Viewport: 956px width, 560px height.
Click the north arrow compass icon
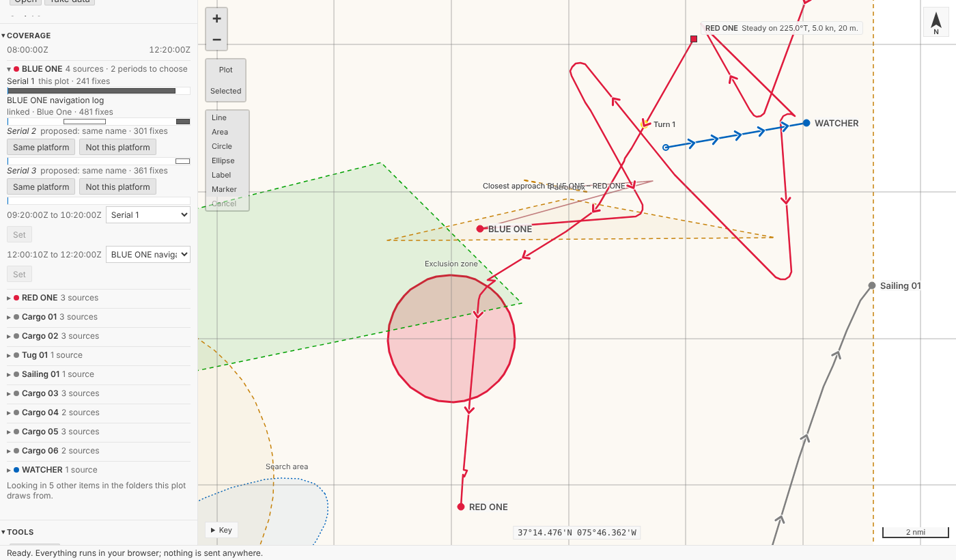point(936,22)
